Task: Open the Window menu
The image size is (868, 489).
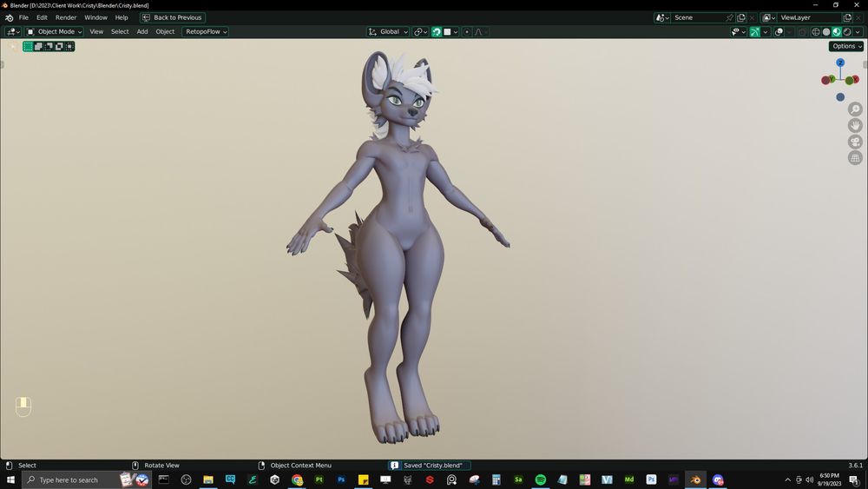Action: tap(95, 17)
